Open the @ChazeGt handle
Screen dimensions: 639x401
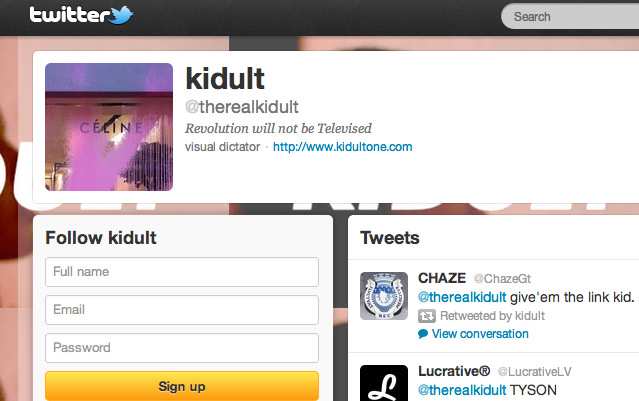[502, 279]
